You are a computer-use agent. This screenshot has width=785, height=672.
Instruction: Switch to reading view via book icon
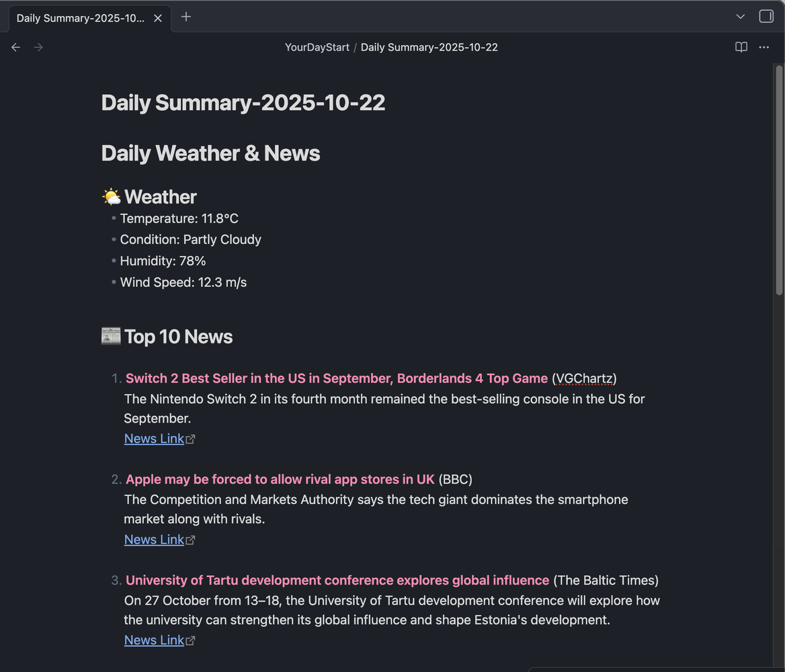741,47
